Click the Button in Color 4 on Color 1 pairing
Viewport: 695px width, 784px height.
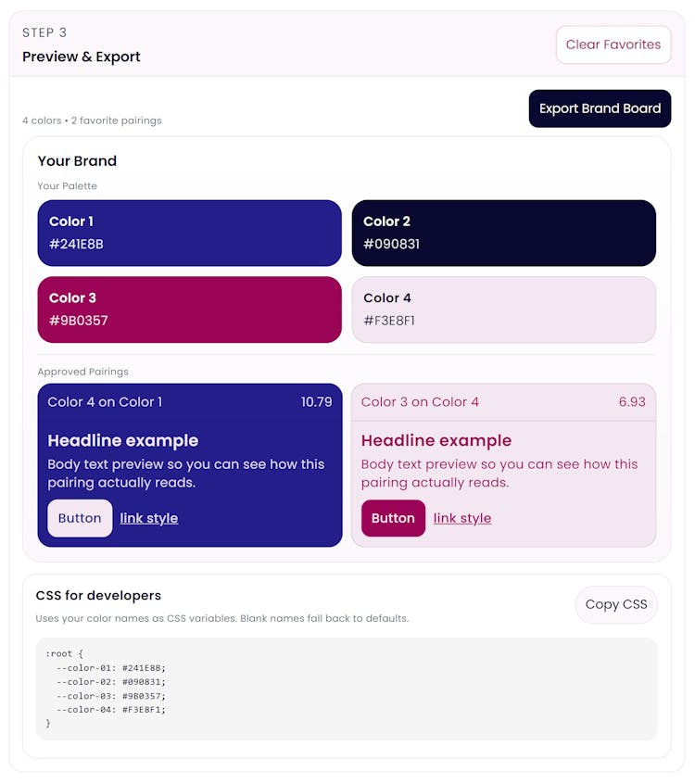click(x=80, y=518)
